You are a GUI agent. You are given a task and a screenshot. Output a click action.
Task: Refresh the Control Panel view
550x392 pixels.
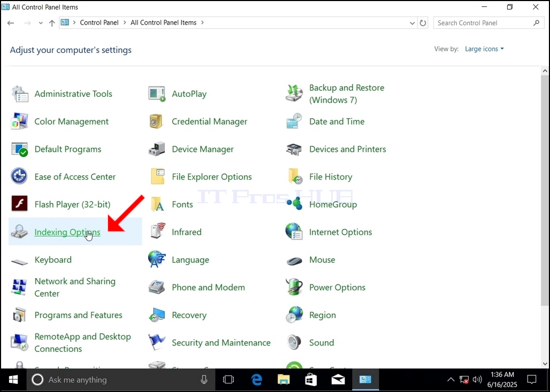(423, 23)
